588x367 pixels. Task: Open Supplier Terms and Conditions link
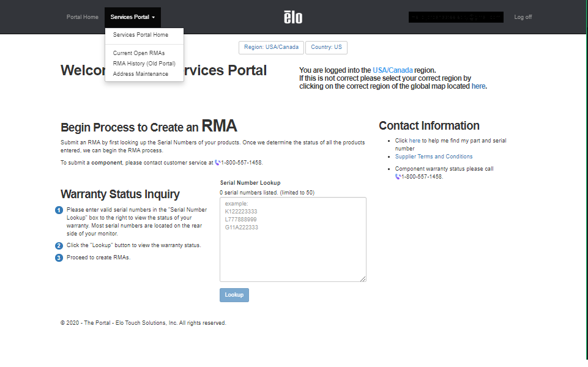click(x=433, y=157)
